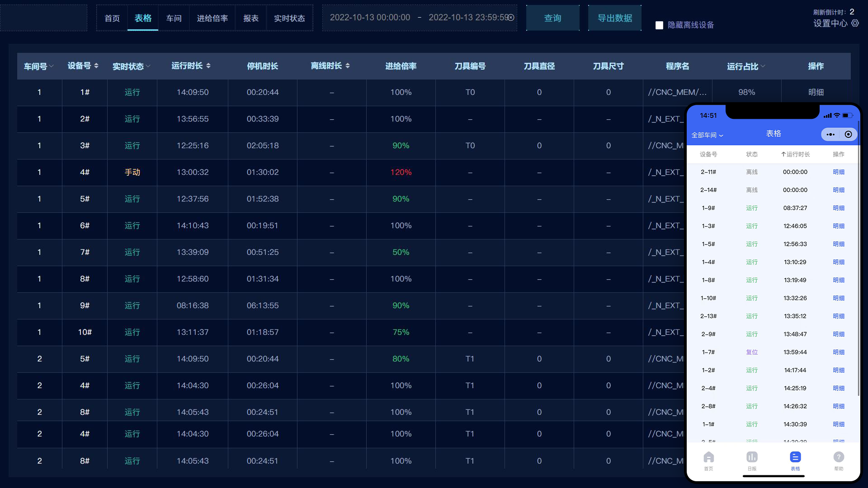Tap run time 13:35:12 of 2-13# on phone
Screen dimensions: 868x488
point(795,316)
